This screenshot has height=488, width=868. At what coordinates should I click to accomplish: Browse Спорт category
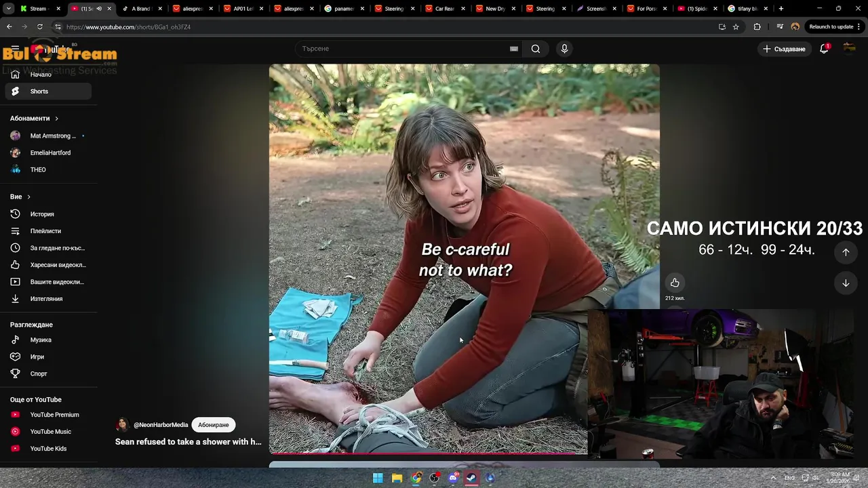point(48,373)
